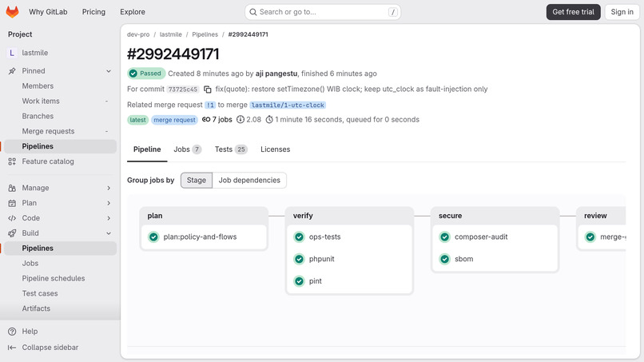Open aji pangestu user profile
The image size is (644, 362).
pyautogui.click(x=276, y=74)
